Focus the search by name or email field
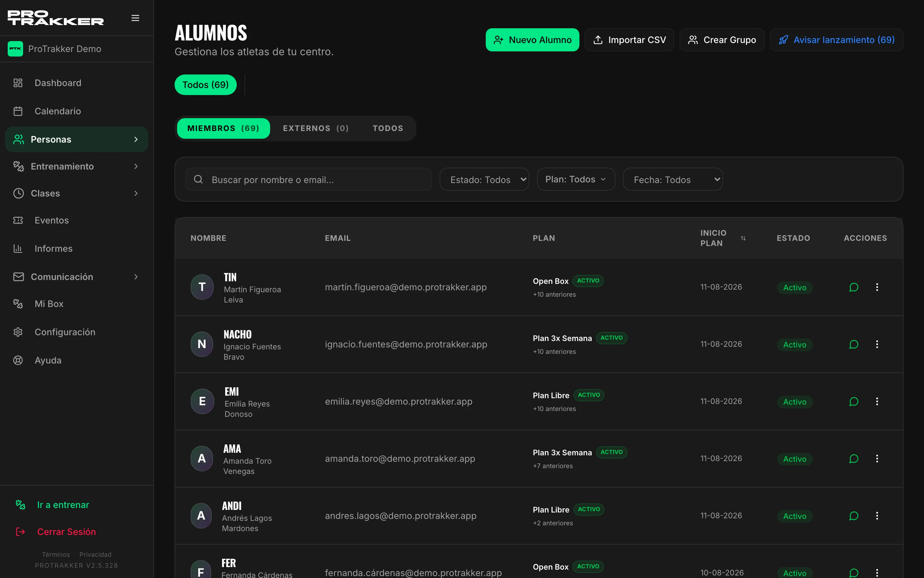This screenshot has width=924, height=578. (308, 179)
